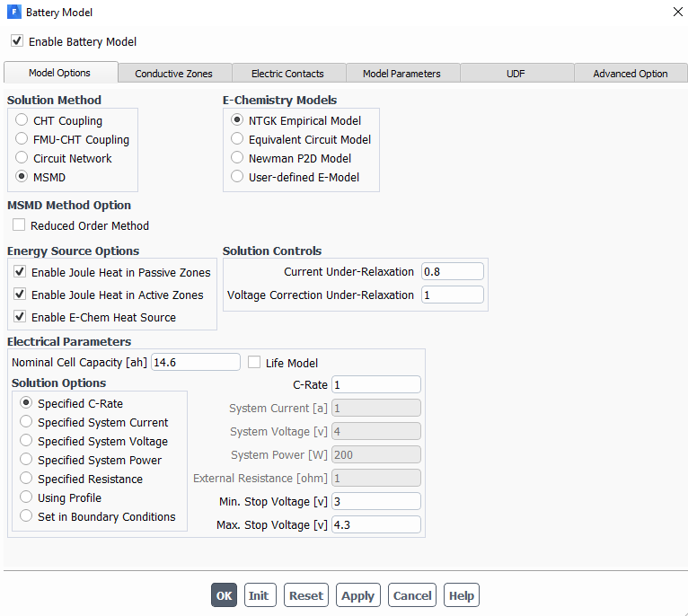This screenshot has height=616, width=688.
Task: Click Current Under-Relaxation input field
Action: [453, 271]
